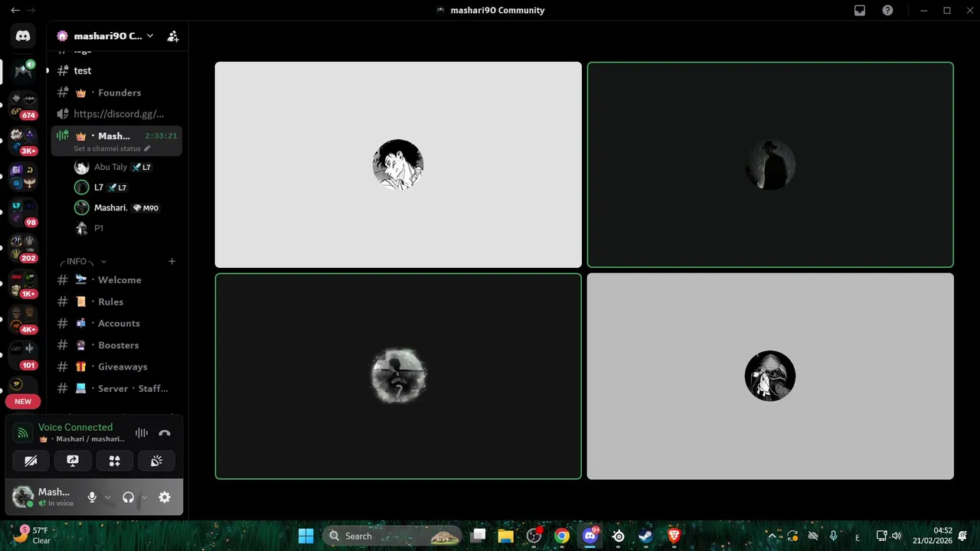Screen dimensions: 980x551
Task: Open server folder with 4K+ badge
Action: (23, 320)
